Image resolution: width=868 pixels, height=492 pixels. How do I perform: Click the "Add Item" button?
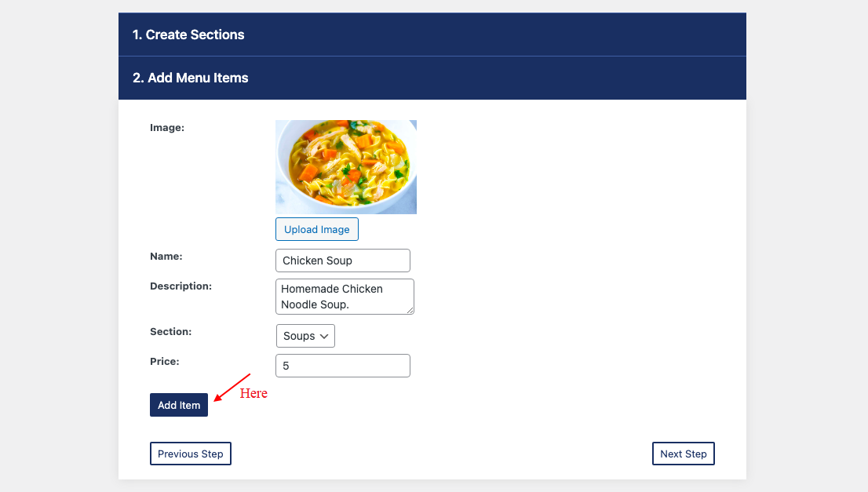(178, 405)
